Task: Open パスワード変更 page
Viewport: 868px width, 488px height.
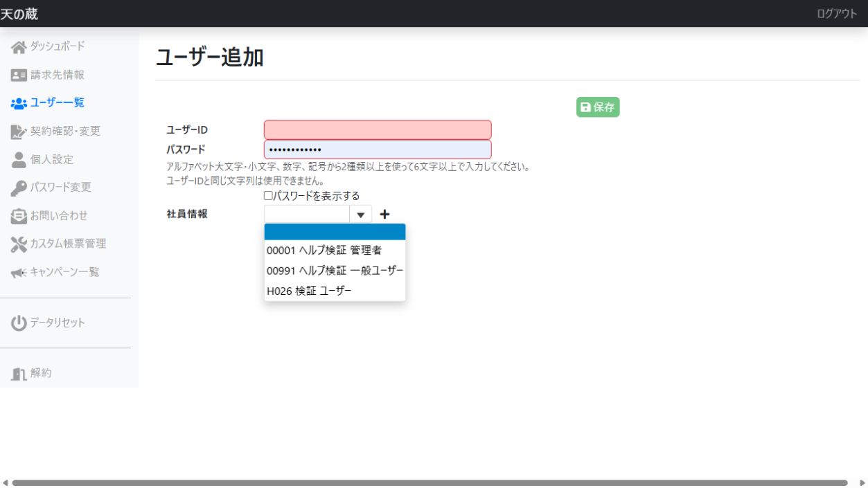Action: point(61,187)
